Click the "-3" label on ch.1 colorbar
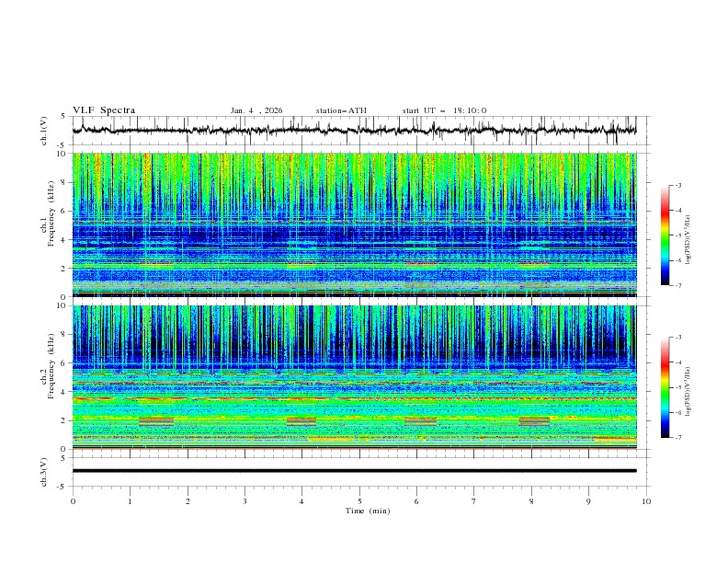 click(677, 185)
